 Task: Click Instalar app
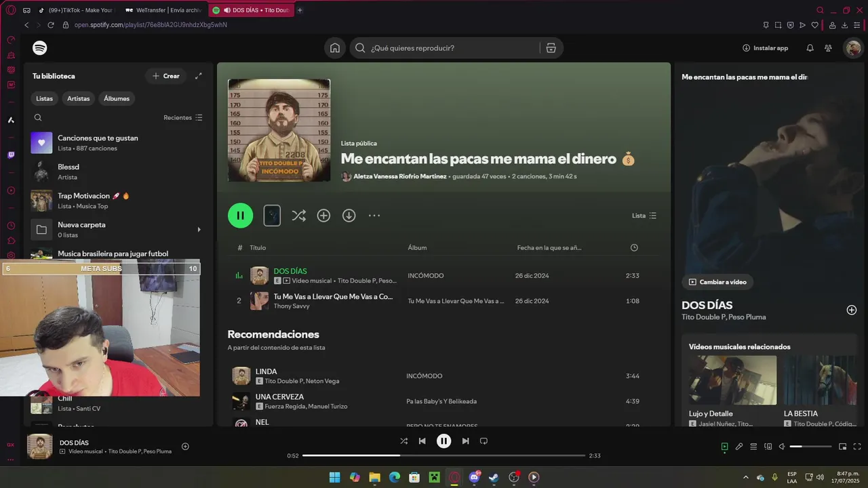click(x=765, y=48)
